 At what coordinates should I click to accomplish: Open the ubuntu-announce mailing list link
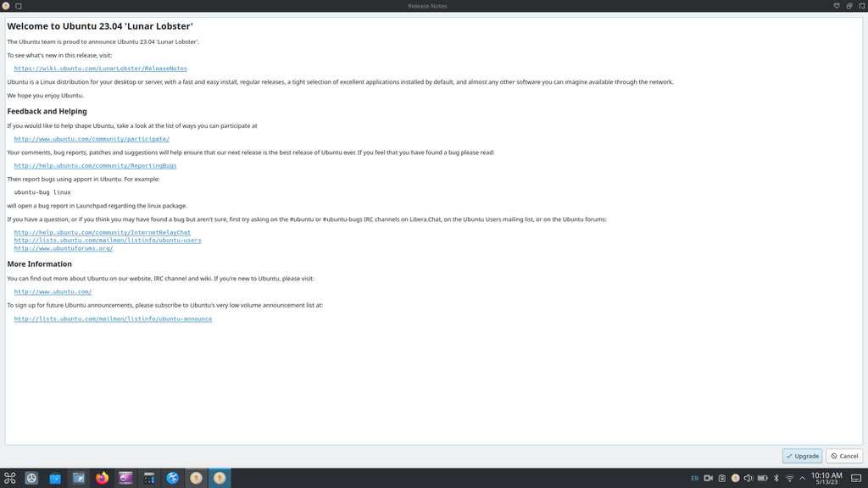[x=113, y=319]
